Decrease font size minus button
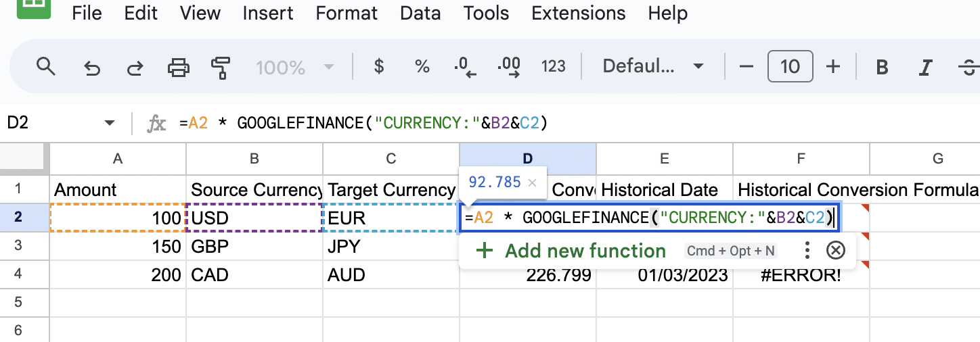The image size is (980, 342). (x=747, y=66)
